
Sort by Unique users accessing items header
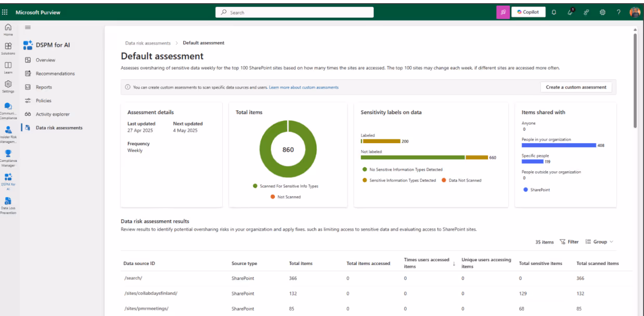[x=486, y=263]
